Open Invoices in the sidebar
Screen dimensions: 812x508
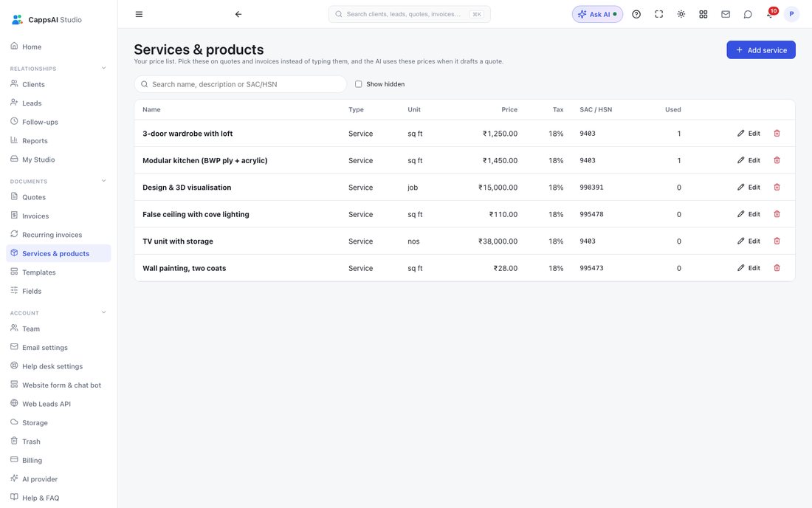[58, 216]
